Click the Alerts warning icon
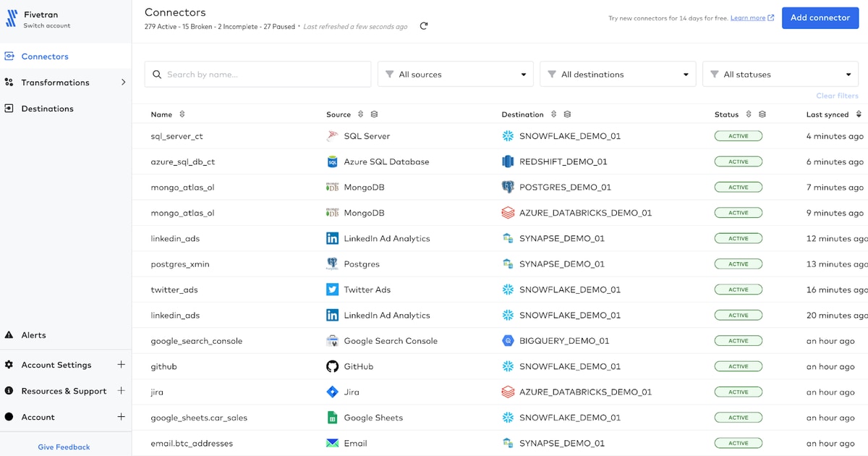This screenshot has height=456, width=868. (x=9, y=334)
